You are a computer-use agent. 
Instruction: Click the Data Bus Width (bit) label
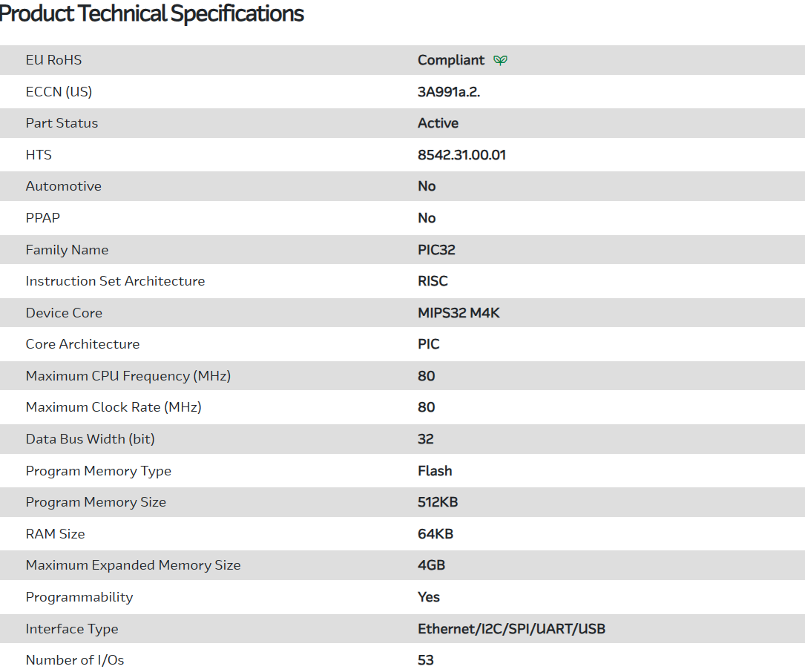90,439
